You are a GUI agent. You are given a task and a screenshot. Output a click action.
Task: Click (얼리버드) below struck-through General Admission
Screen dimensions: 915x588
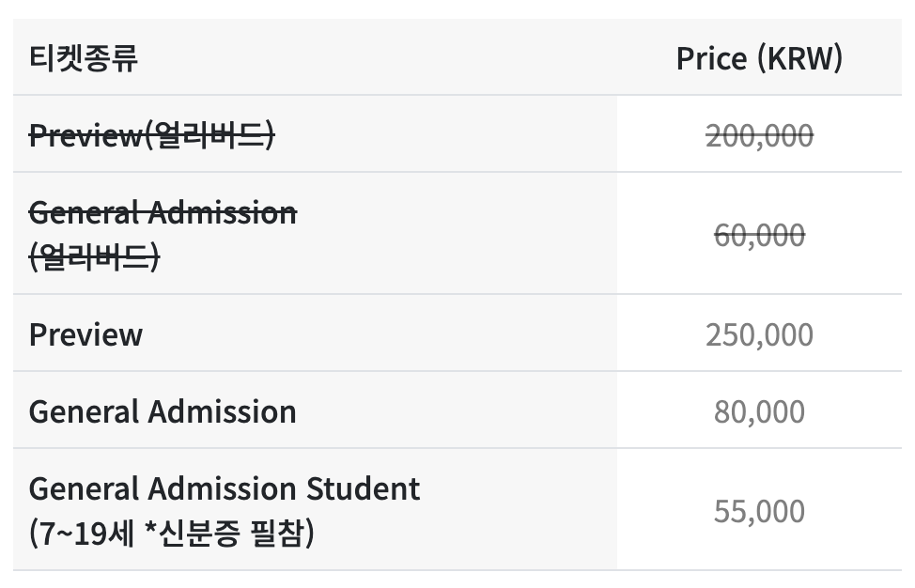(x=94, y=256)
